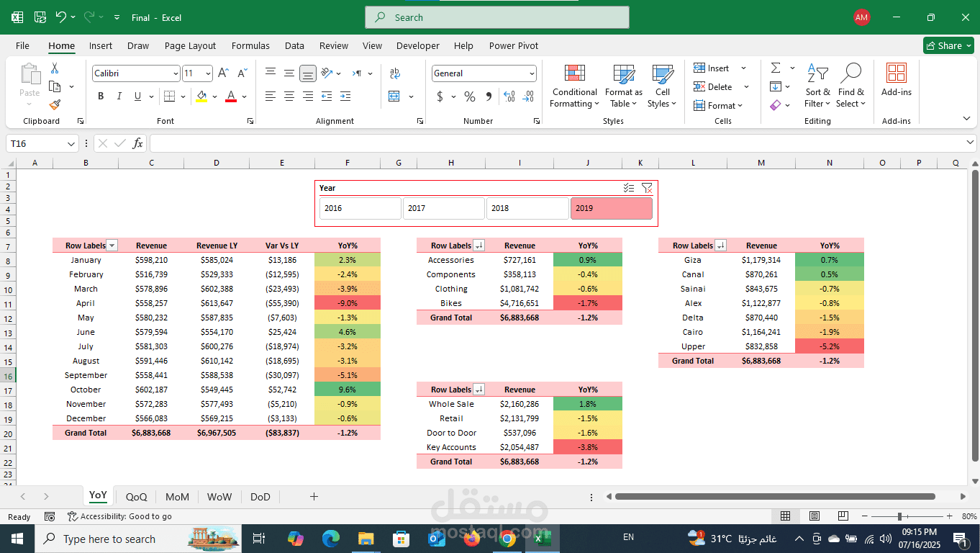980x553 pixels.
Task: Toggle Italic formatting
Action: click(x=119, y=96)
